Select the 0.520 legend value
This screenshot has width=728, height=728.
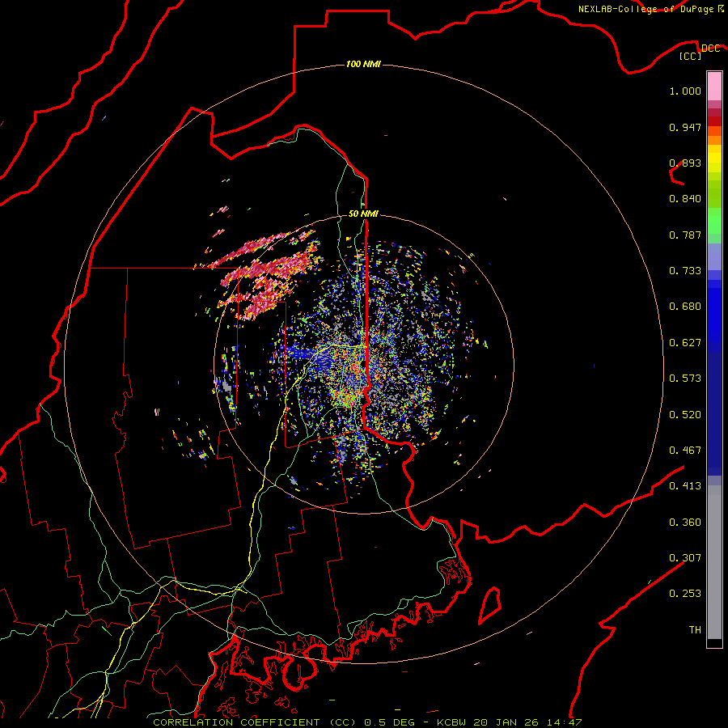click(x=685, y=415)
